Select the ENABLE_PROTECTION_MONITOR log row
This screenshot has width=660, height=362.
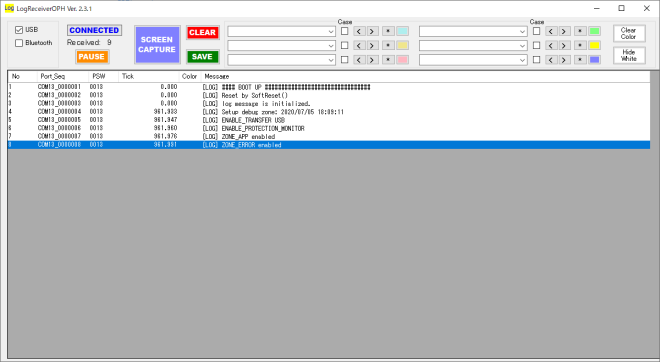point(329,128)
